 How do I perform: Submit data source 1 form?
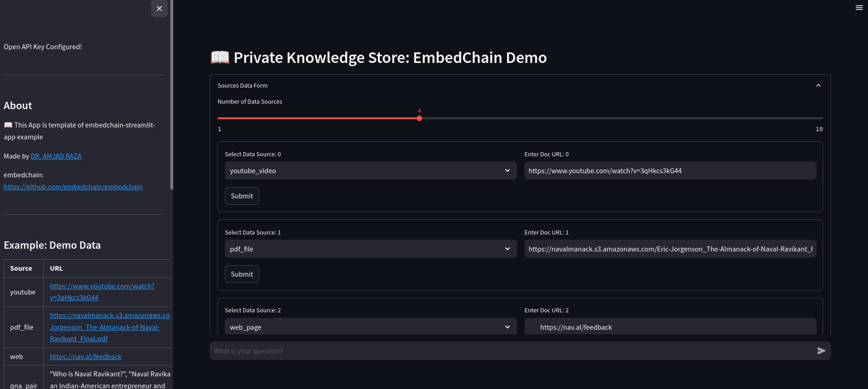click(242, 274)
